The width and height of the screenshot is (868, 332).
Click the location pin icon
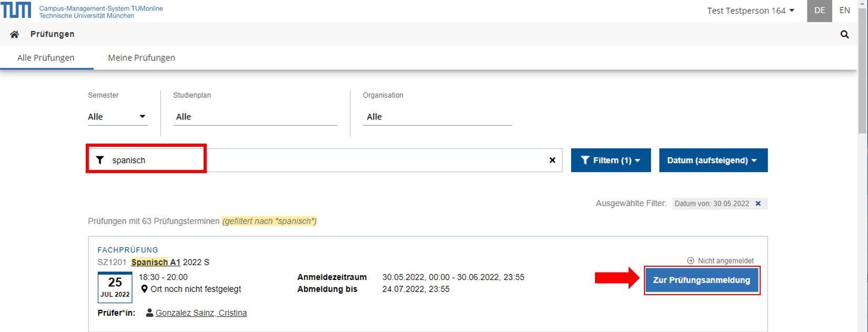coord(144,289)
